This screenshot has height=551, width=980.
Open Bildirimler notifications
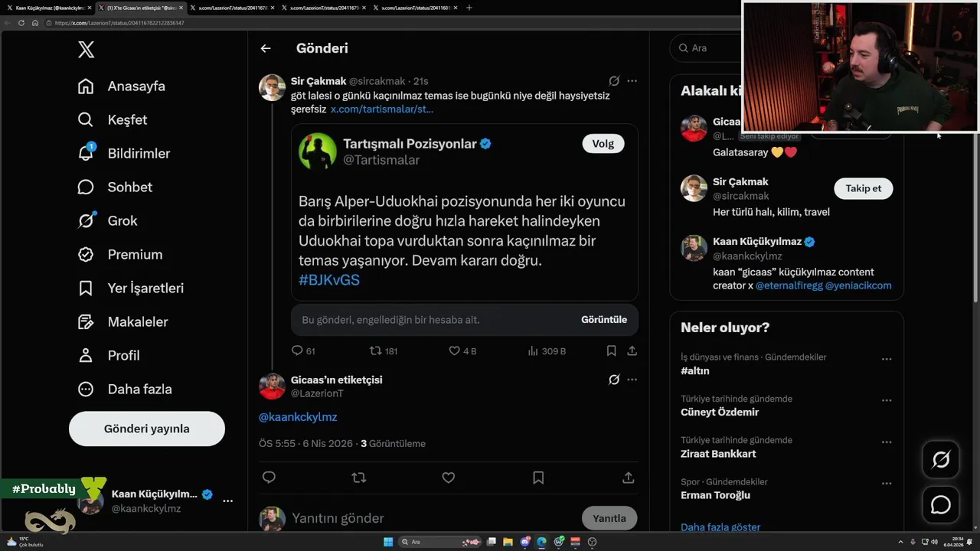pyautogui.click(x=124, y=154)
